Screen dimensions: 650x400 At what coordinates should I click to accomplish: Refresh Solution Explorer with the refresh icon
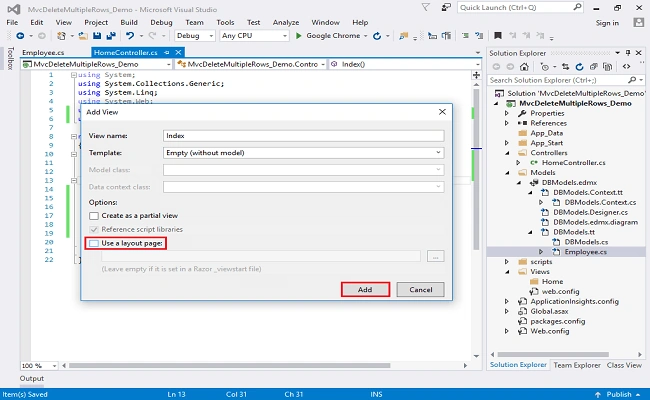click(580, 67)
